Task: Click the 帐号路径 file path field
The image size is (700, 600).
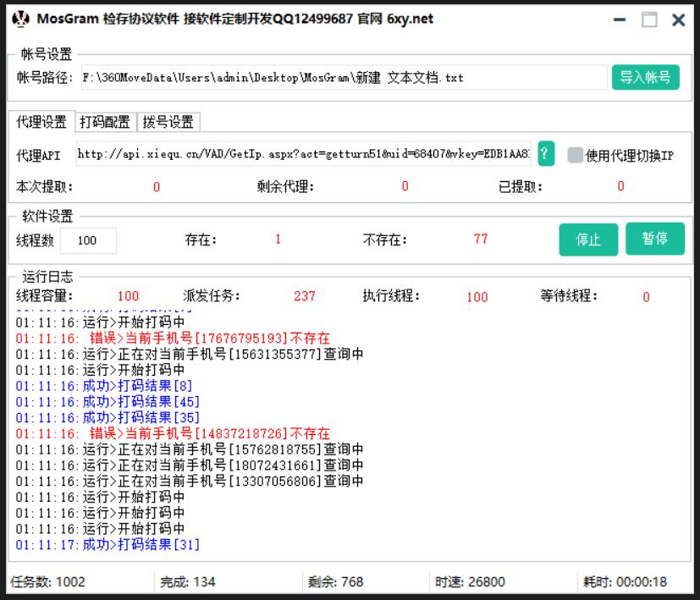Action: click(x=344, y=78)
